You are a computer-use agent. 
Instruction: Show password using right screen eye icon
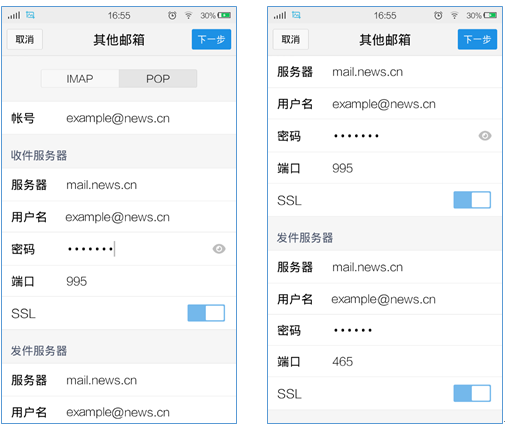[x=485, y=136]
